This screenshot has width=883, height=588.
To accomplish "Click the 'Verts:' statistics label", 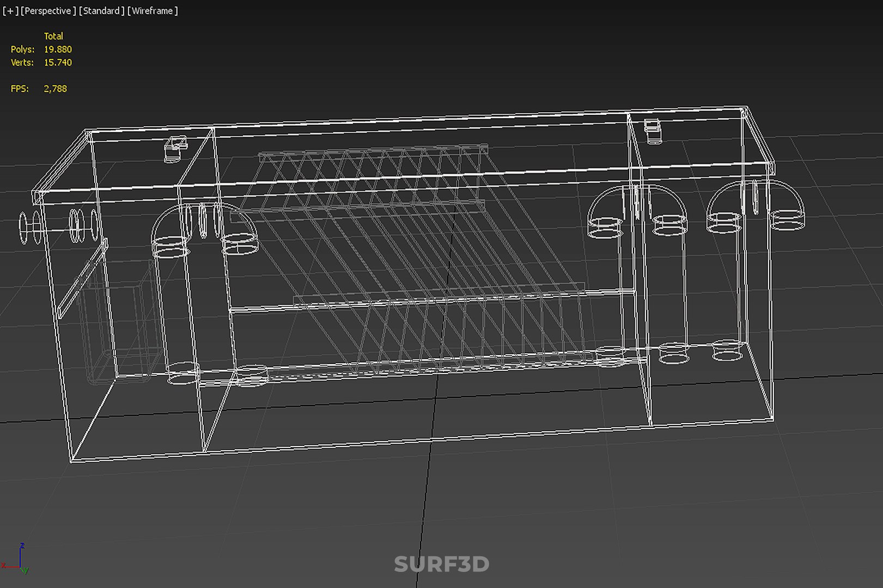I will point(22,63).
